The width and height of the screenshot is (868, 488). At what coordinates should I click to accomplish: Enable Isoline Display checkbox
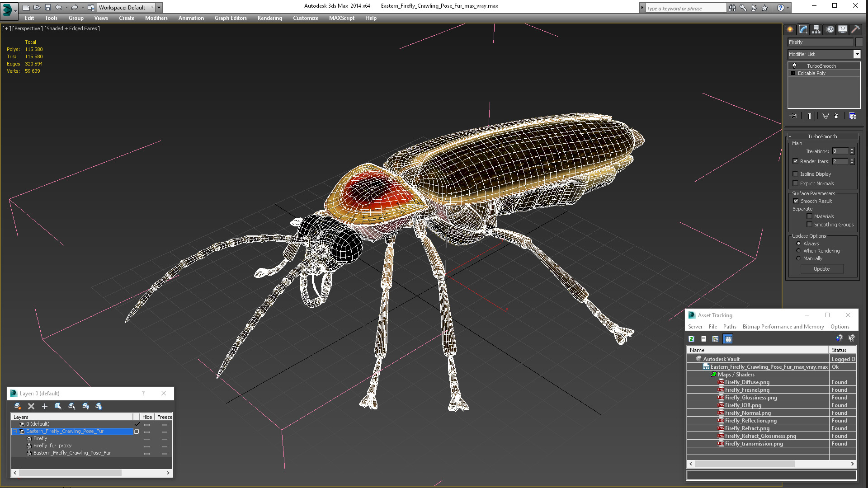(x=796, y=174)
